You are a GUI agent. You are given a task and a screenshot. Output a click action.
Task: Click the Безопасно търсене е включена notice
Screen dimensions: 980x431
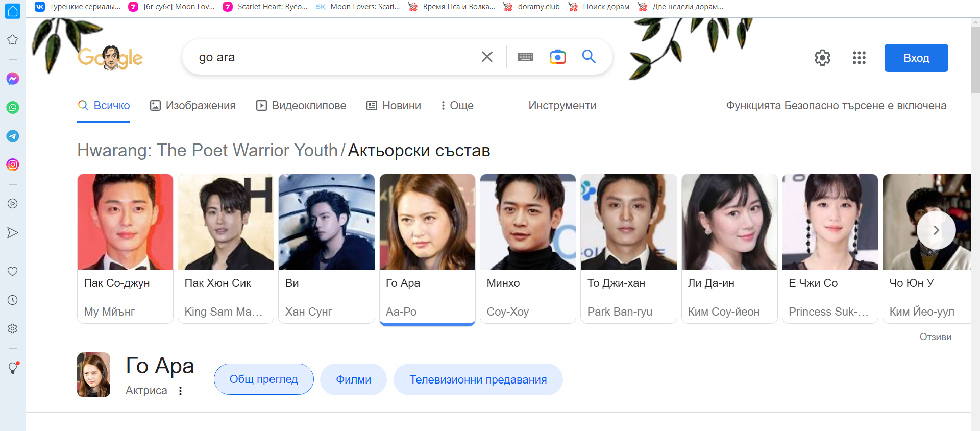[x=836, y=106]
